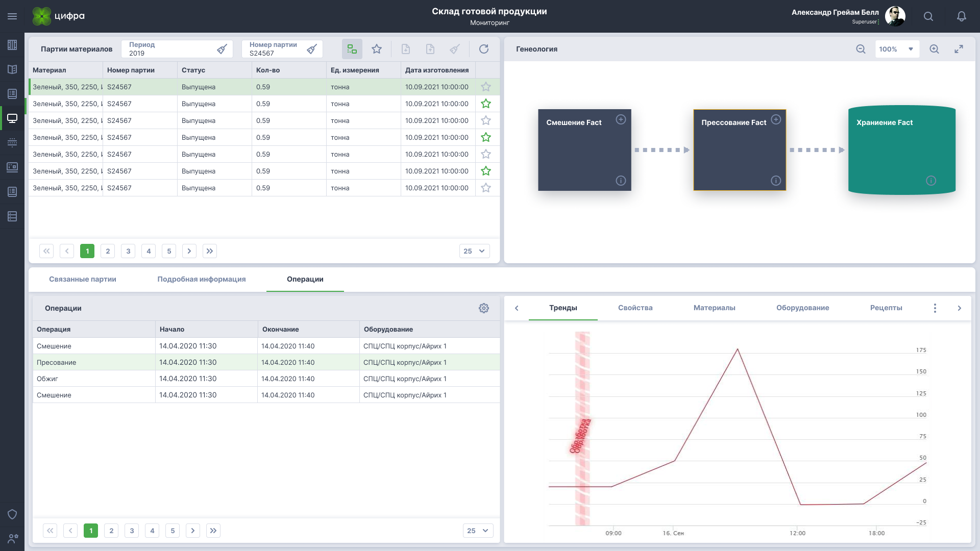Toggle favorite star in first batch row
Screen dimensions: 980x551
(x=486, y=87)
